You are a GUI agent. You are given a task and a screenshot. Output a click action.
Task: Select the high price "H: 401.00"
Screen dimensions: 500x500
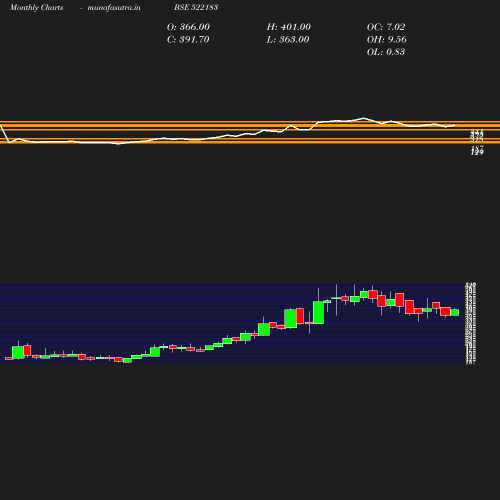point(289,27)
